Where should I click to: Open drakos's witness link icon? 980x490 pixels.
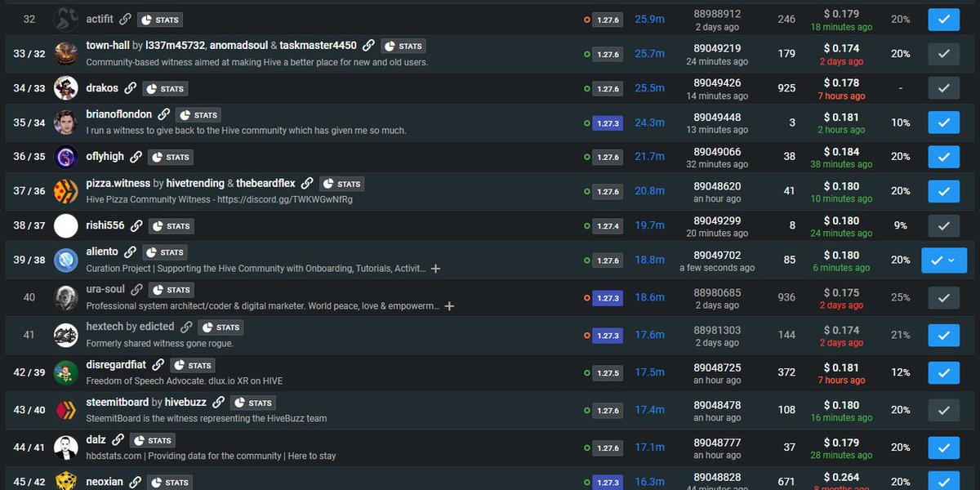(x=130, y=88)
